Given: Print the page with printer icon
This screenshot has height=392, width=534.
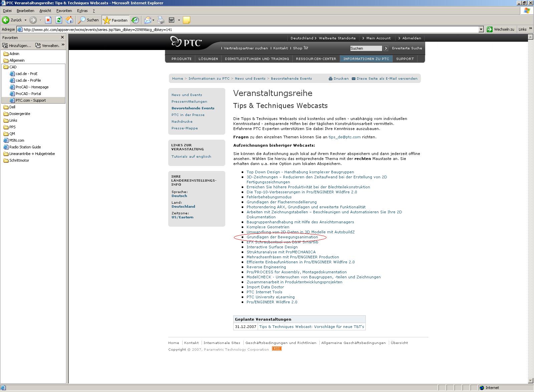Looking at the screenshot, I should tap(161, 20).
